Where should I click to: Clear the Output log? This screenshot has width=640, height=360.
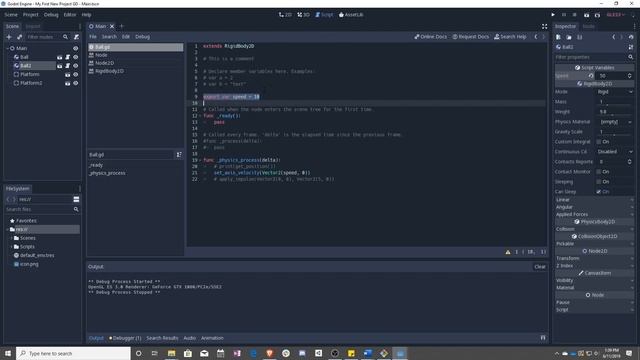pos(540,267)
